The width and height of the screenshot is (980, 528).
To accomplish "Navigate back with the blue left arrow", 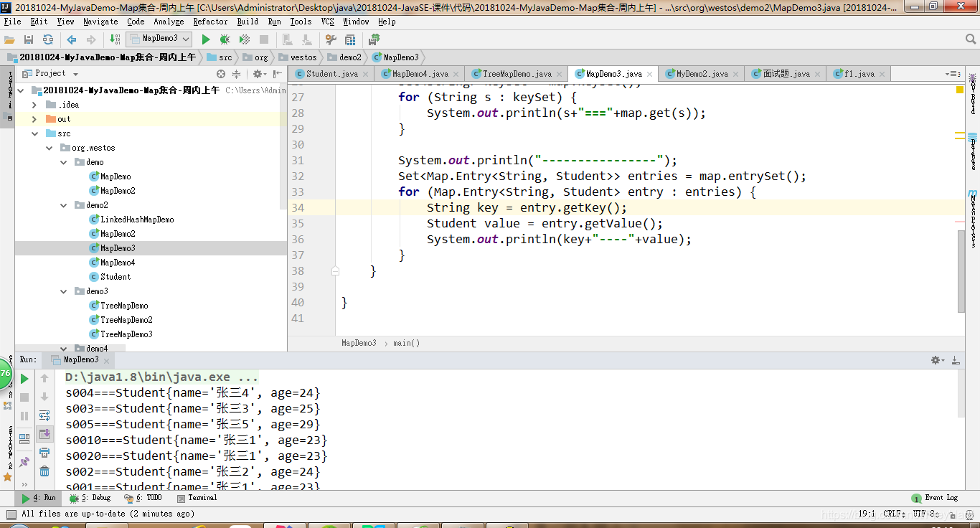I will coord(72,39).
